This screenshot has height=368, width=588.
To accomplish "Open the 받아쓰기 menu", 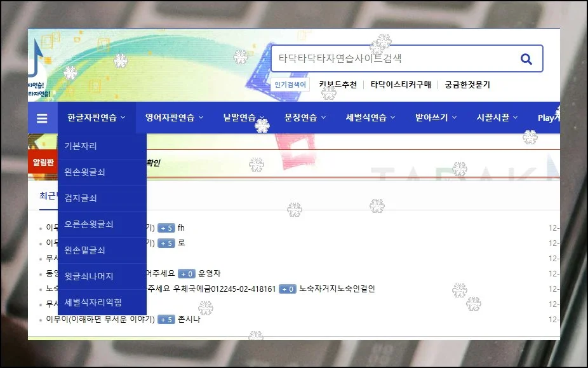I will click(436, 118).
